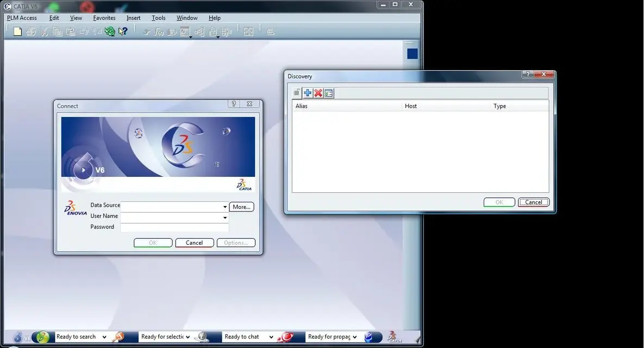Open the Tools menu
The width and height of the screenshot is (644, 348).
pos(159,18)
